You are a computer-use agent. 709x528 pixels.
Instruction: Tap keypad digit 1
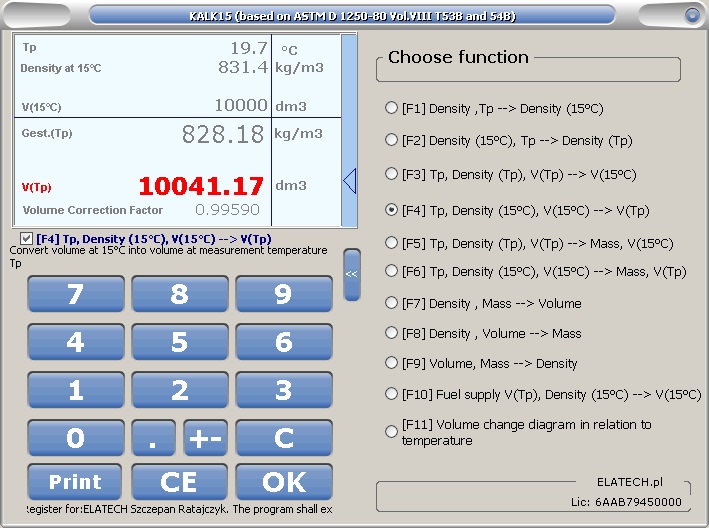[76, 390]
